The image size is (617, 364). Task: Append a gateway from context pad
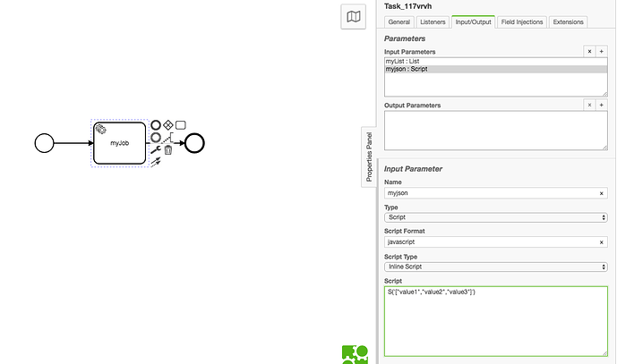pos(168,125)
